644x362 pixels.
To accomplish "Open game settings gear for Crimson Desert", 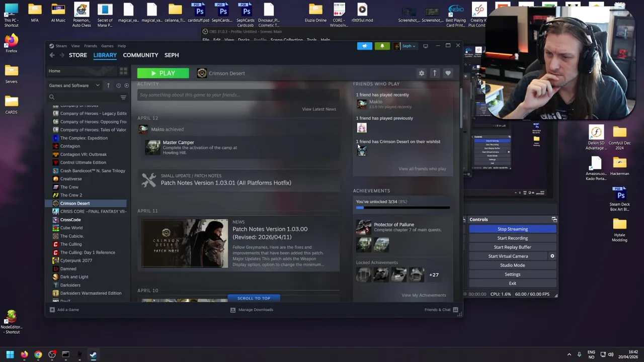I will [x=422, y=73].
